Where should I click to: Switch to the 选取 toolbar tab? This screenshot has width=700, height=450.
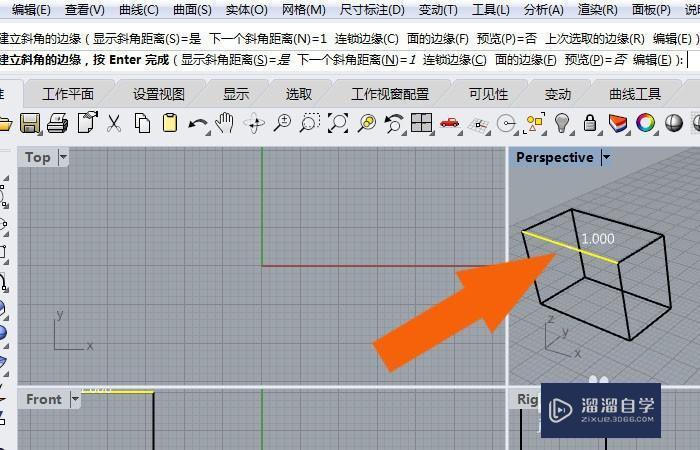click(299, 94)
